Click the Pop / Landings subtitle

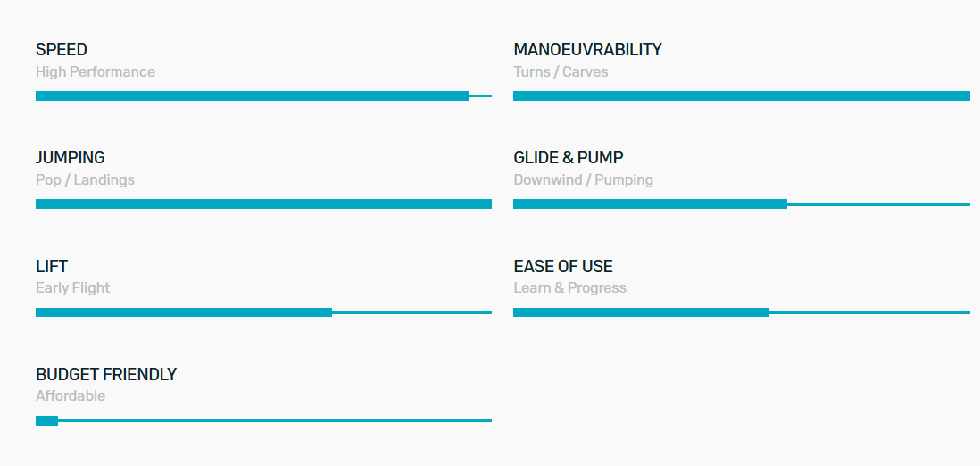(x=85, y=180)
